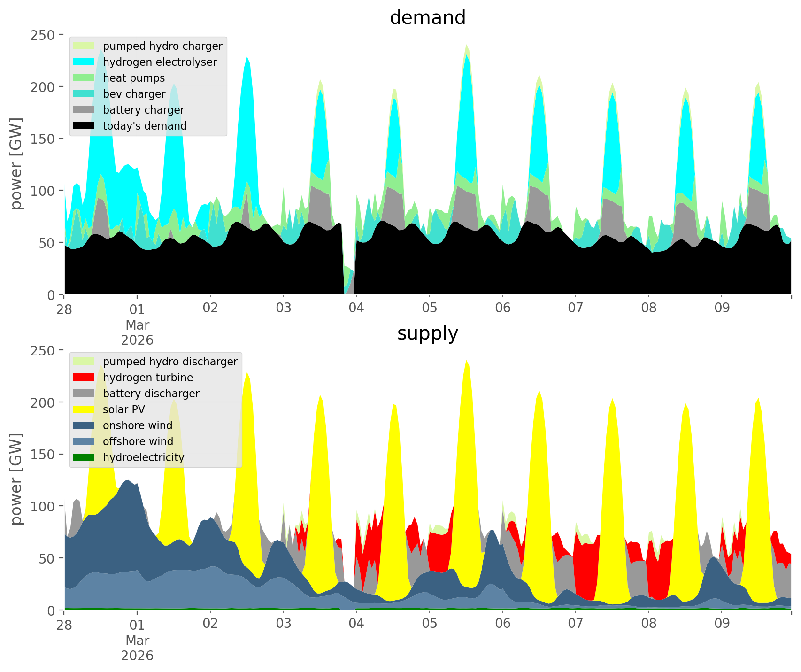Click the yellow solar PV legend swatch
The width and height of the screenshot is (801, 672).
[x=85, y=409]
